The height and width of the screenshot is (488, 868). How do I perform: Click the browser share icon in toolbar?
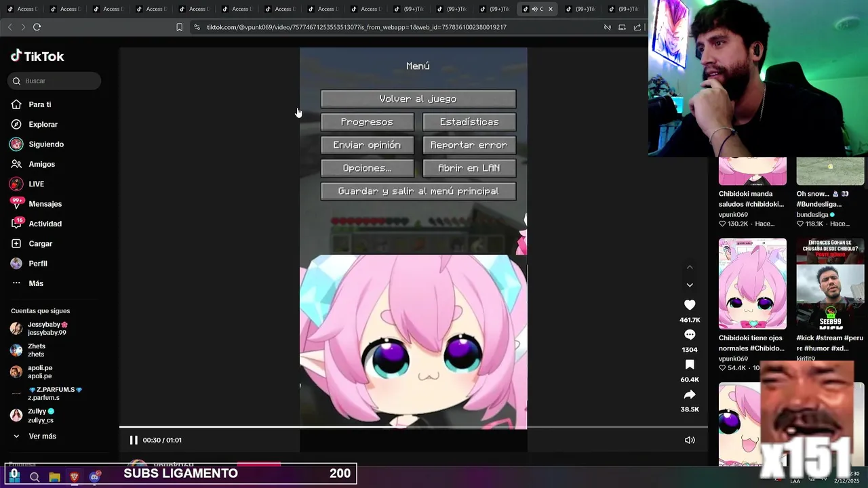(x=637, y=27)
